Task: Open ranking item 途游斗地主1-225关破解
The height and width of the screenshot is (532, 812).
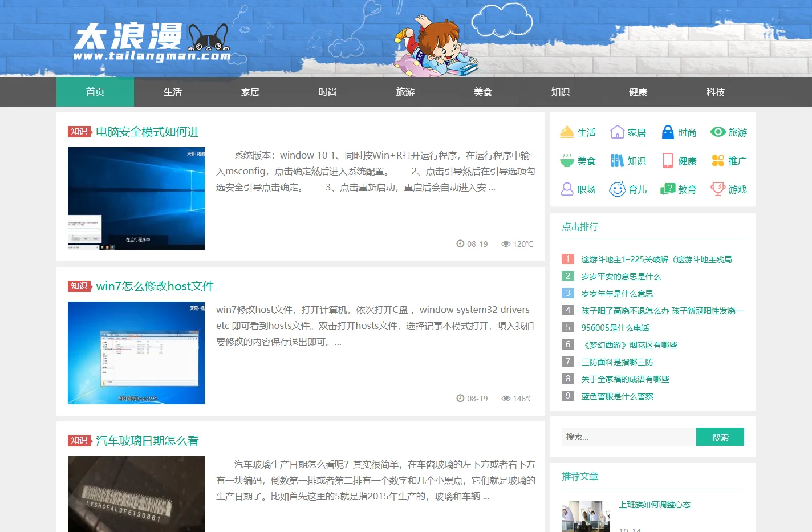Action: [656, 259]
